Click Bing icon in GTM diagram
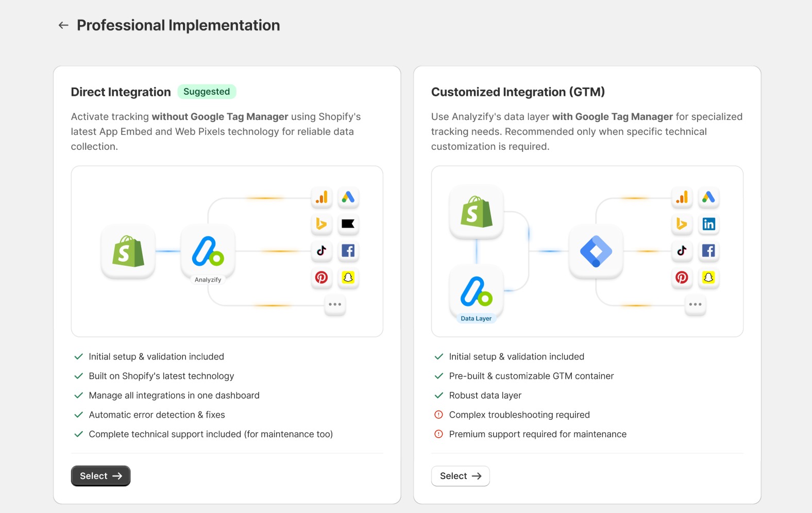 click(x=682, y=224)
